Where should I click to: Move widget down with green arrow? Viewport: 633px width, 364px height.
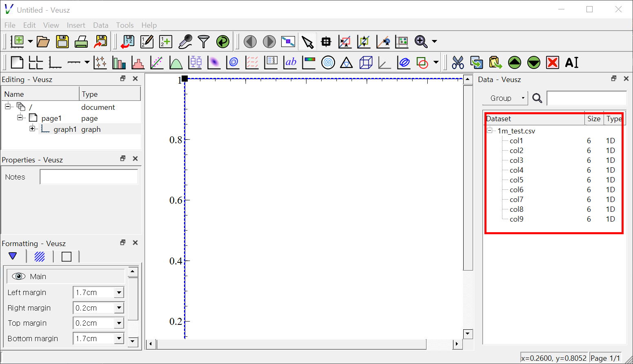tap(534, 62)
